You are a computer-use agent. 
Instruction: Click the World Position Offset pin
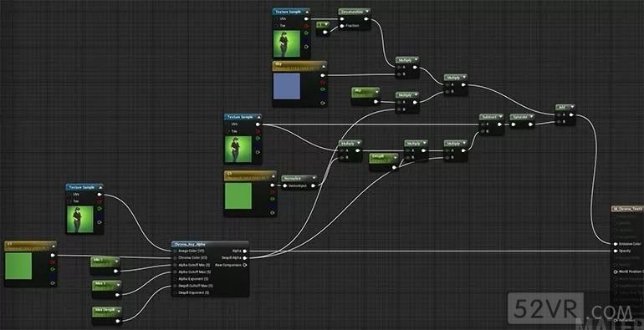click(616, 272)
